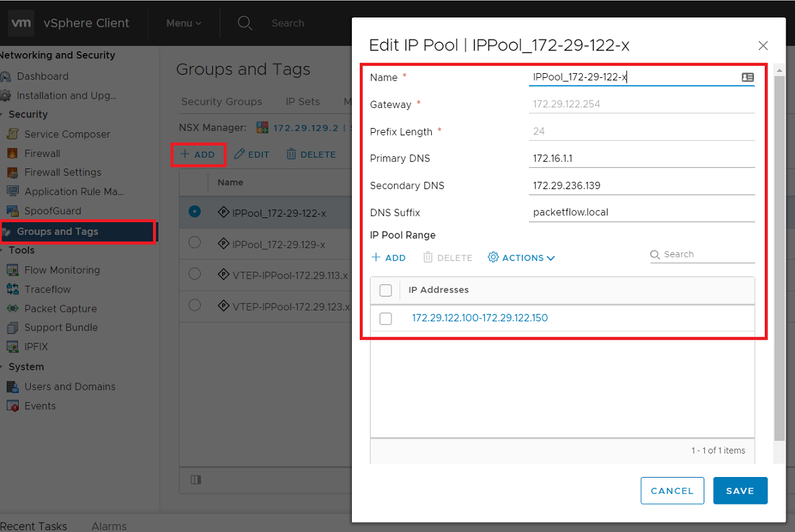Click IP Pool Range search field
795x532 pixels.
(702, 254)
